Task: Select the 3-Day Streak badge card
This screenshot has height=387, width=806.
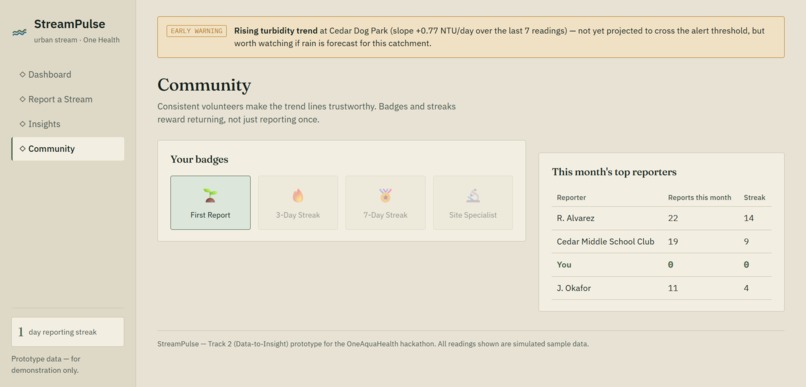Action: click(298, 202)
